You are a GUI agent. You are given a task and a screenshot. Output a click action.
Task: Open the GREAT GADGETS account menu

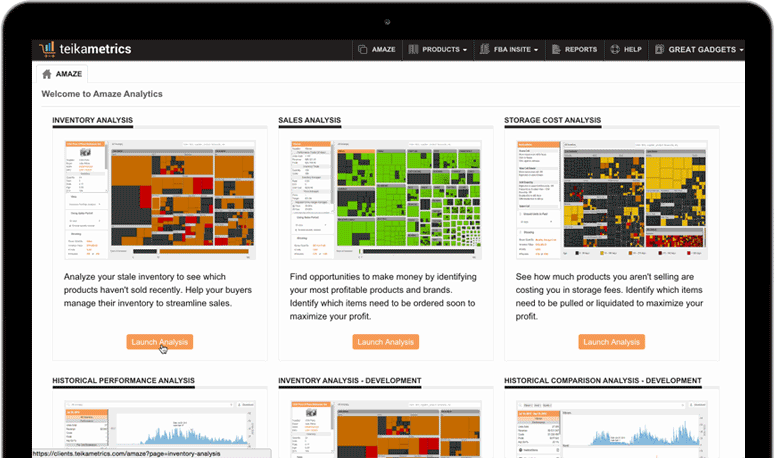(697, 49)
